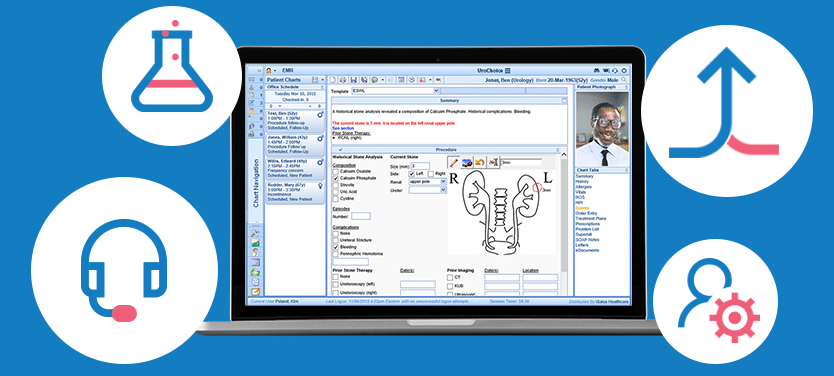Open the image picker next to the pencil tool
Image resolution: width=834 pixels, height=376 pixels.
[467, 163]
